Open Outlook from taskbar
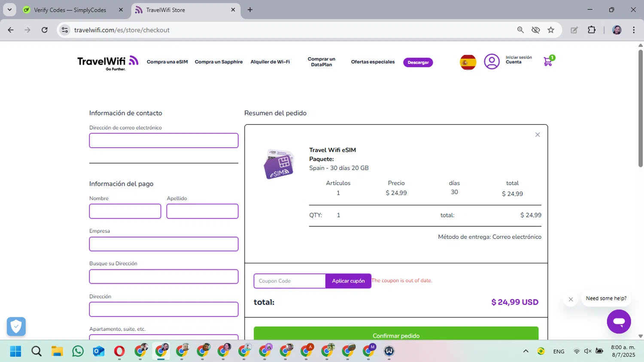 tap(99, 351)
